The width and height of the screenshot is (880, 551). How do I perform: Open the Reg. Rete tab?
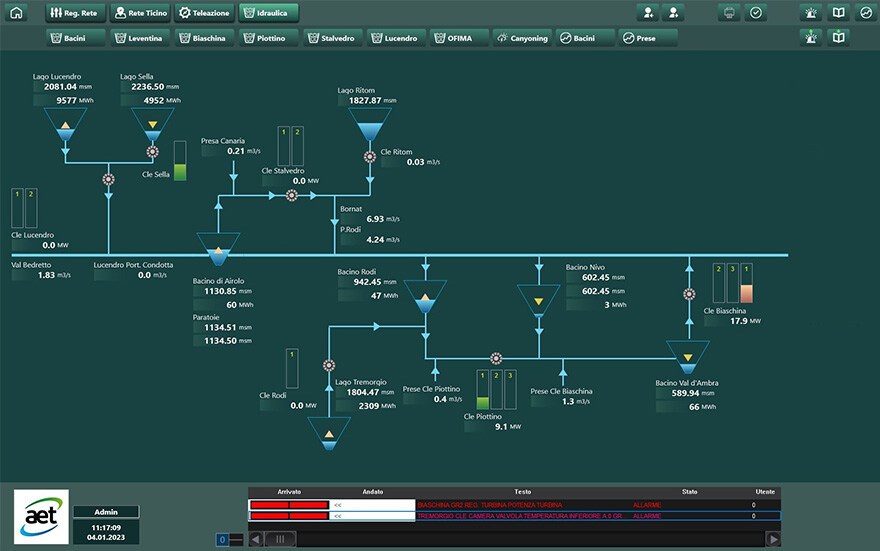[x=75, y=13]
